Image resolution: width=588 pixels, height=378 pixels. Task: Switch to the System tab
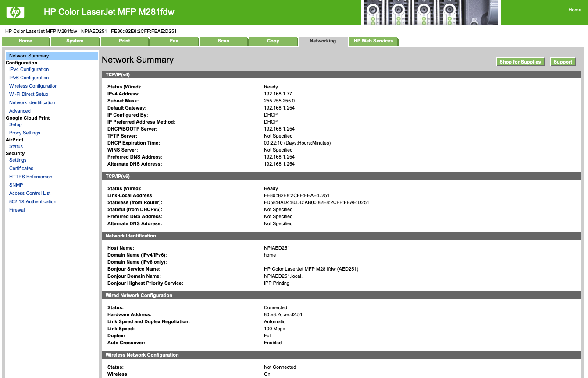[x=75, y=41]
